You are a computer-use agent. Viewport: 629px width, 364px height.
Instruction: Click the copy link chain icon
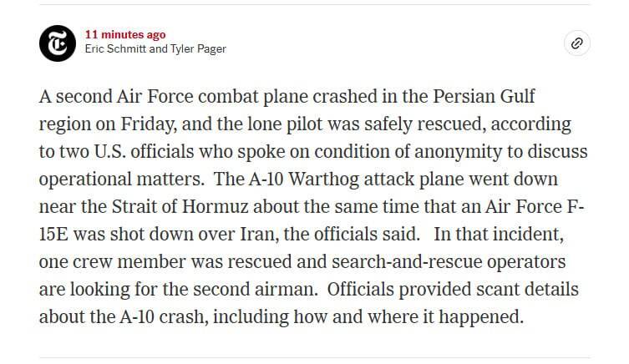click(576, 44)
